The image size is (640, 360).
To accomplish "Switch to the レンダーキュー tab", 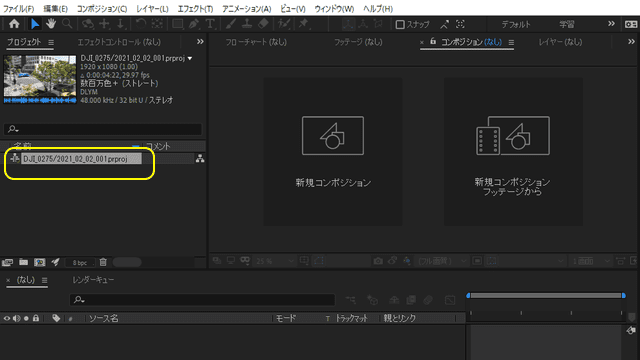I will click(x=93, y=280).
